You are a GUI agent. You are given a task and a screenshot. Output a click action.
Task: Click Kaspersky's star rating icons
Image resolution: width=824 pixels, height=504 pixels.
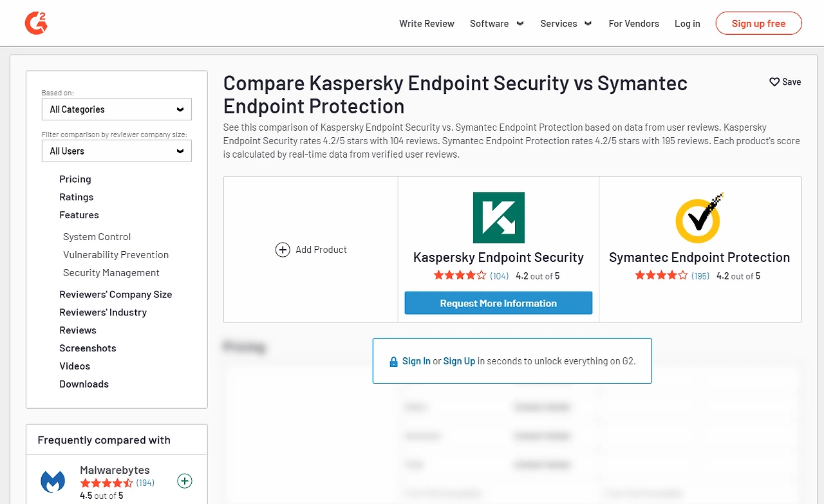click(460, 275)
